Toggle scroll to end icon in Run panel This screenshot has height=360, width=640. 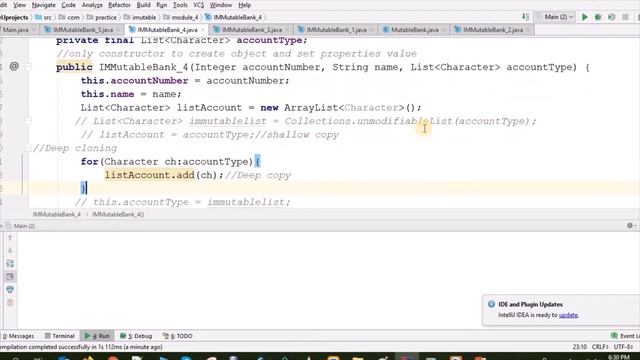click(x=10, y=277)
